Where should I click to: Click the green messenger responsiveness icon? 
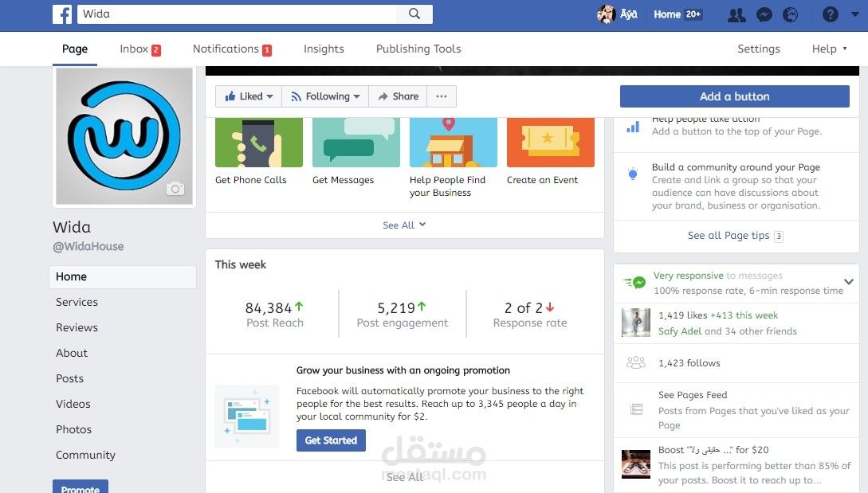coord(635,282)
